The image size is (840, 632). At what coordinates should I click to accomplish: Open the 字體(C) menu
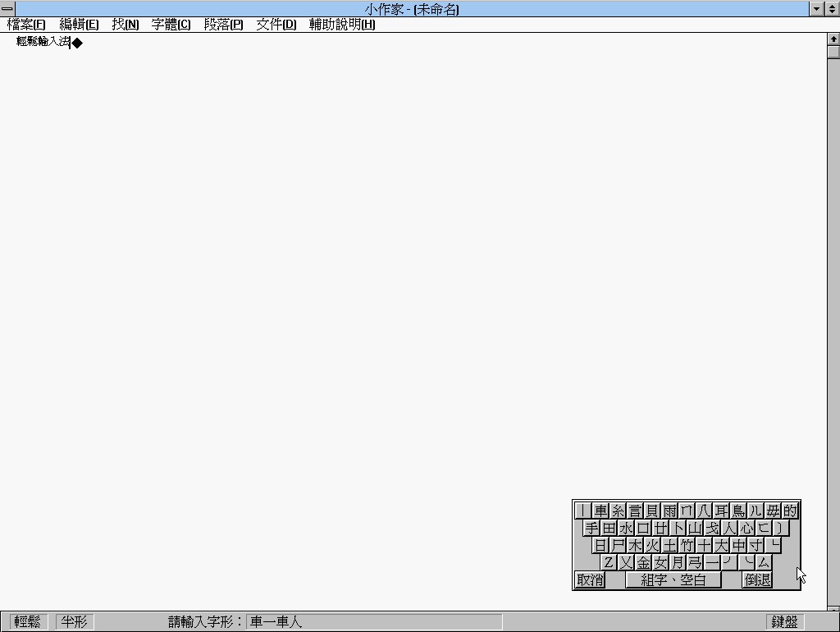tap(171, 25)
